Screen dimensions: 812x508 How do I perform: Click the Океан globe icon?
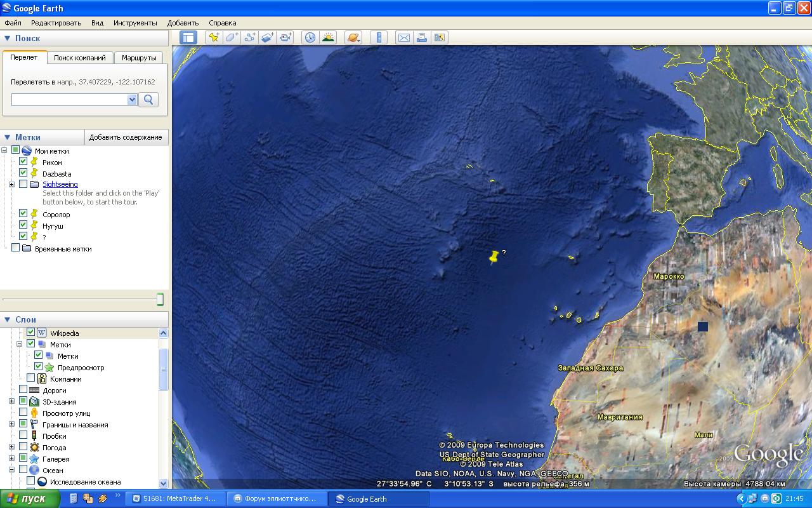click(34, 470)
